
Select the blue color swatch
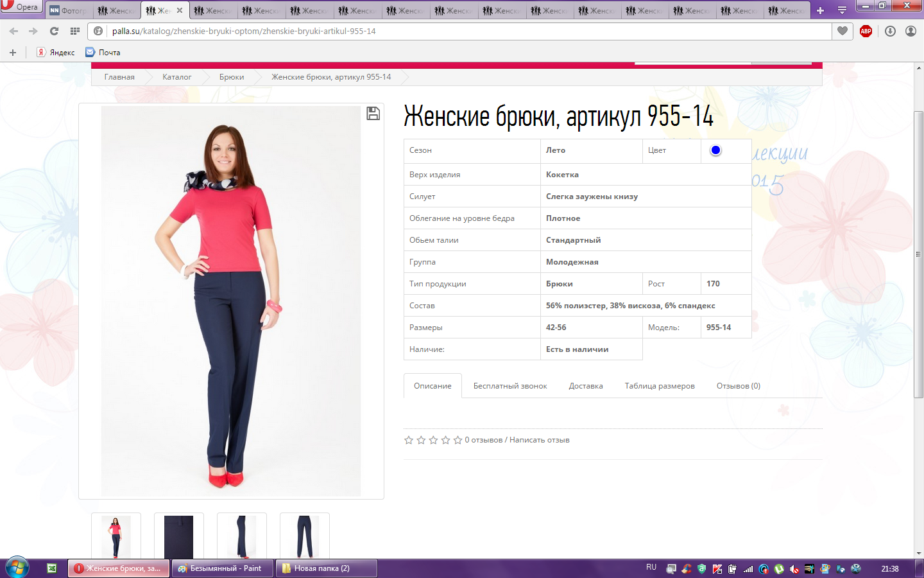coord(715,150)
